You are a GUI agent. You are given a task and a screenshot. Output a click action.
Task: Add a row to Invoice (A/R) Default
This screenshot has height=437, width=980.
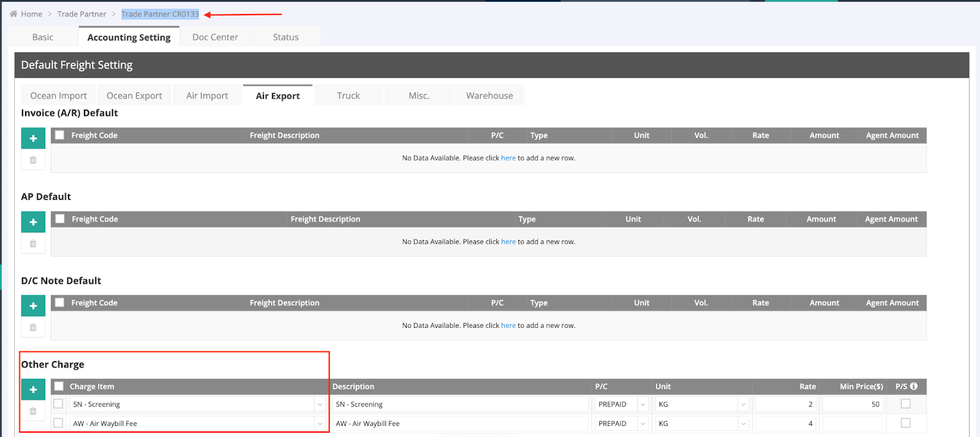(33, 139)
